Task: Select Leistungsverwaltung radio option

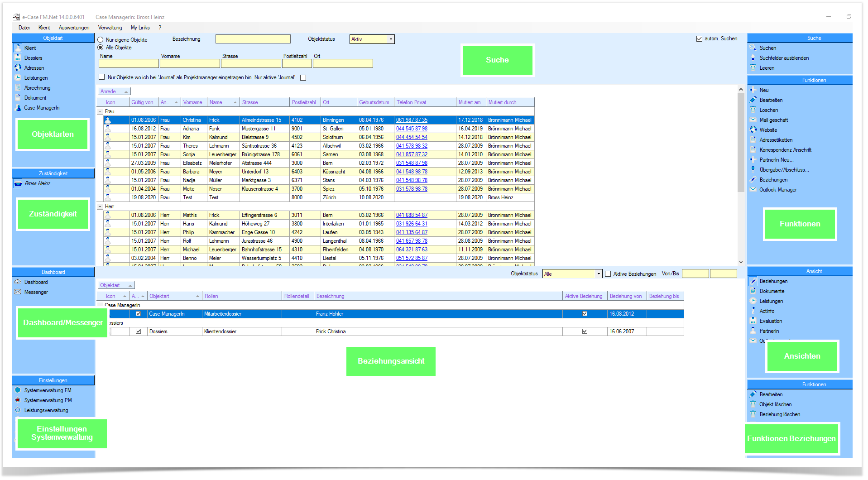Action: (18, 410)
